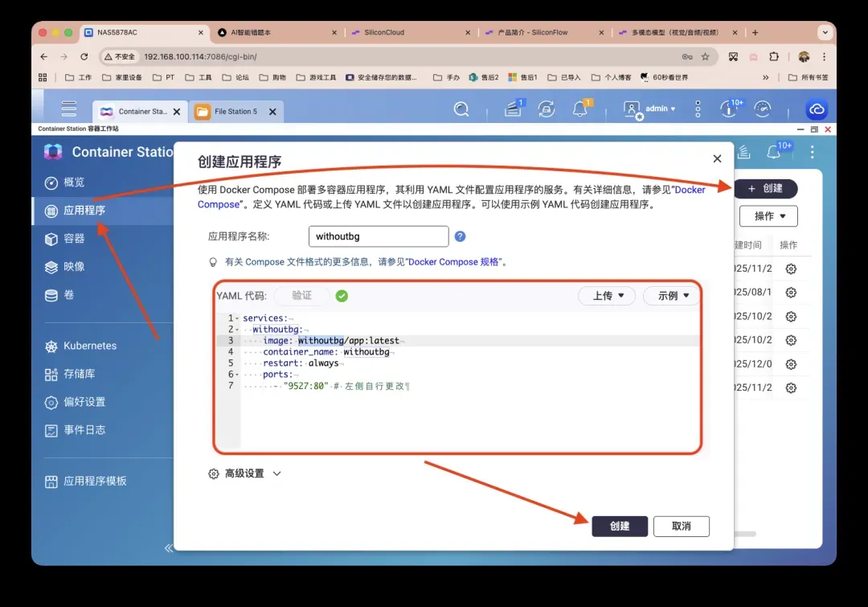Open the admin user dropdown menu
This screenshot has height=607, width=868.
click(651, 109)
